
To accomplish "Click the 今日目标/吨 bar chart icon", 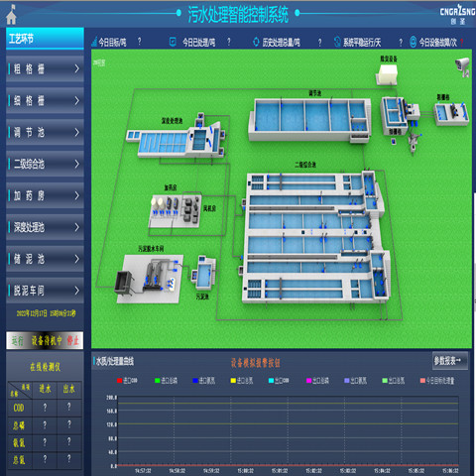I will click(94, 42).
